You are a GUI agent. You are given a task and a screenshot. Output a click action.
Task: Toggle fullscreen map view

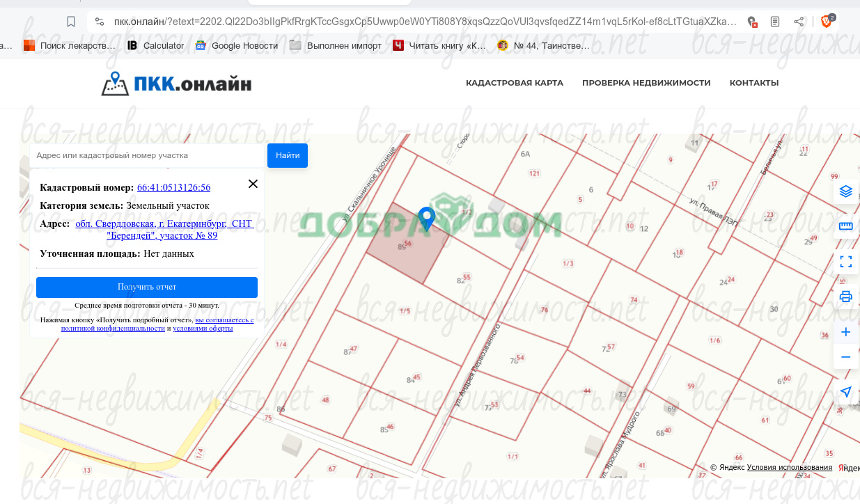click(x=845, y=262)
